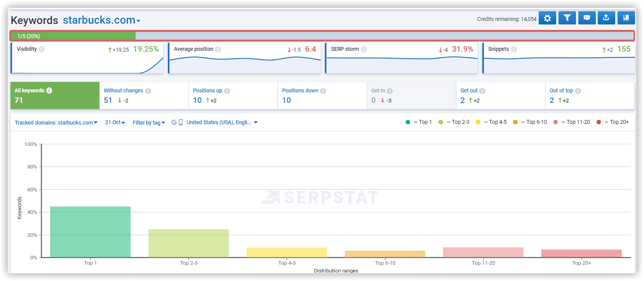The height and width of the screenshot is (281, 644).
Task: Open the Out of top tab
Action: 590,95
